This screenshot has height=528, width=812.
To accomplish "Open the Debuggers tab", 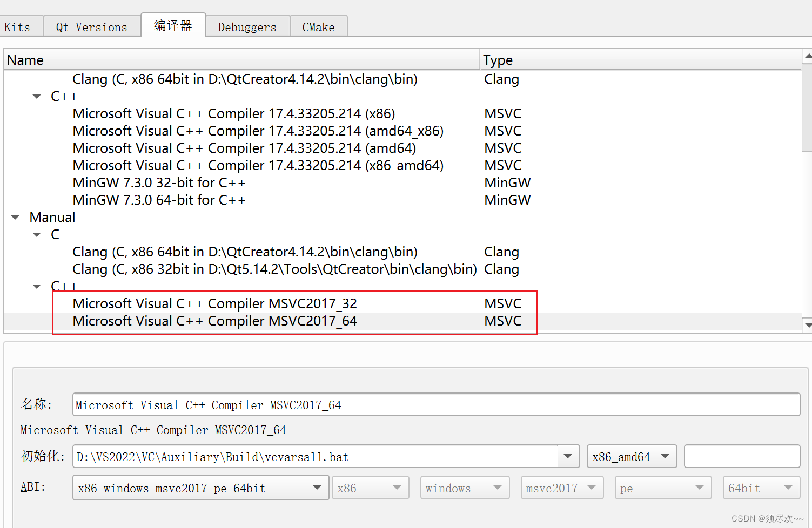I will [x=247, y=27].
